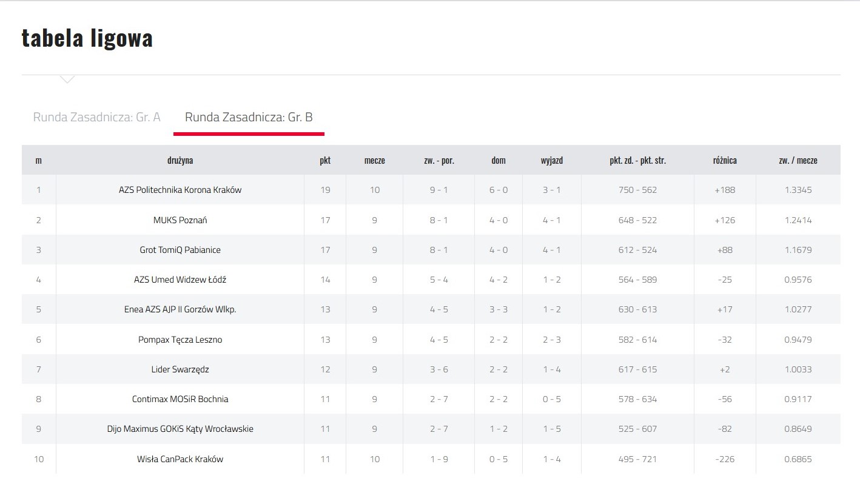860x504 pixels.
Task: Click points value 14 for Widzew Łódź
Action: click(325, 280)
